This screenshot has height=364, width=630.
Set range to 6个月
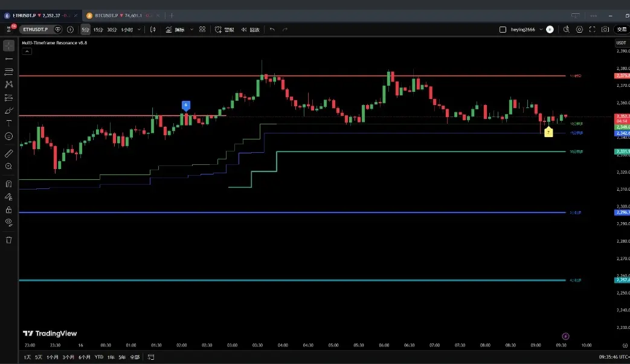click(85, 357)
